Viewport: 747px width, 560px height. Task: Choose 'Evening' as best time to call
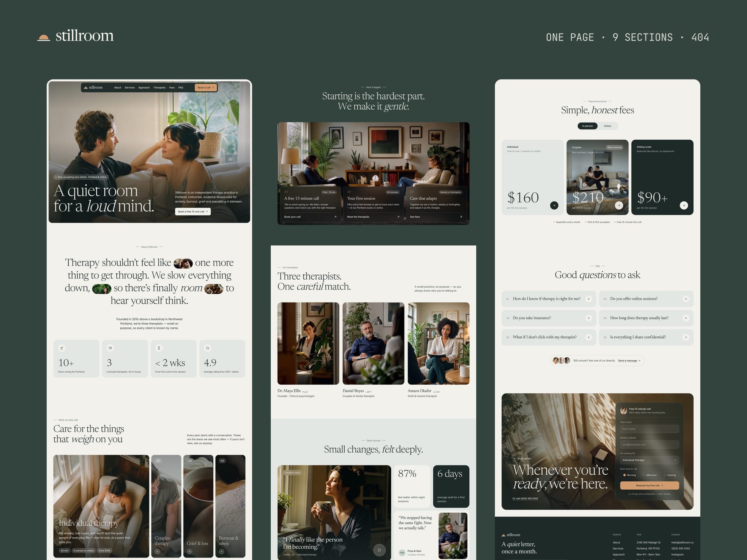[670, 475]
